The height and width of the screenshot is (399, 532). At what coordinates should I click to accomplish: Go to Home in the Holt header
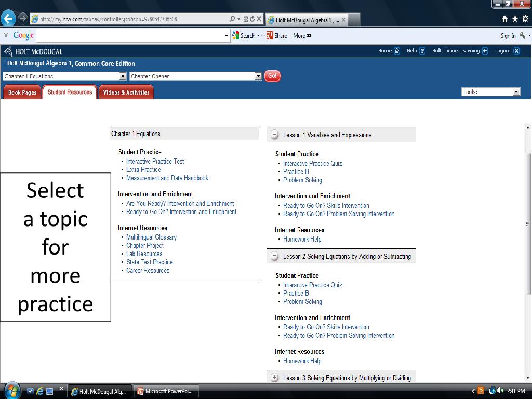389,51
